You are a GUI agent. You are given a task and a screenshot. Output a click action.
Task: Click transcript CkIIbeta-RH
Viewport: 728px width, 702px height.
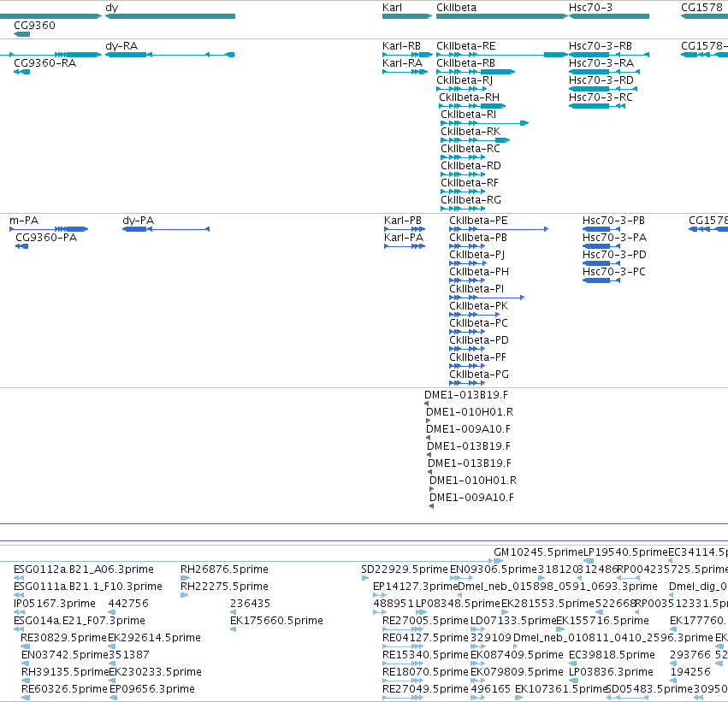coord(472,106)
